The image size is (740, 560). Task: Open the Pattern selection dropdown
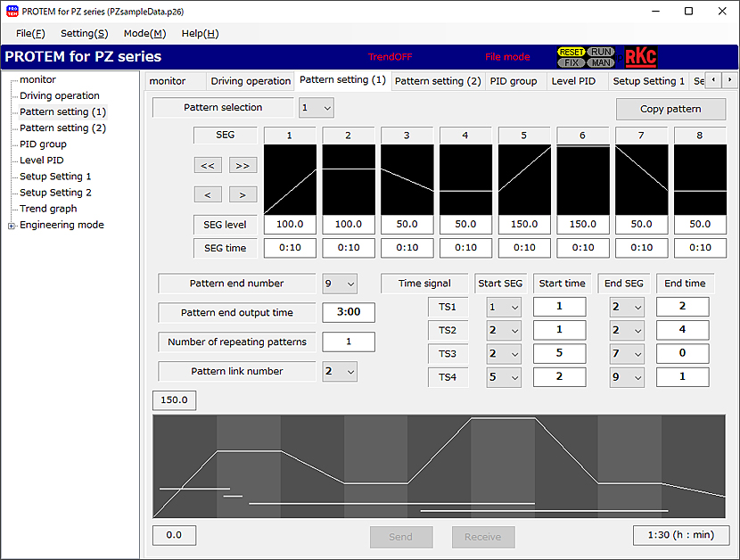pyautogui.click(x=317, y=108)
